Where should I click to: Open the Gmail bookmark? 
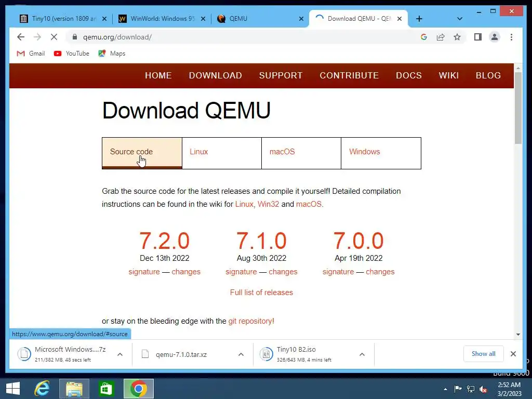tap(31, 54)
